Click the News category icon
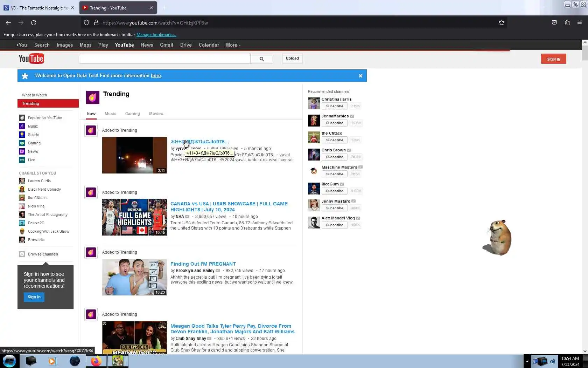Screen dimensions: 588x368 click(22, 151)
